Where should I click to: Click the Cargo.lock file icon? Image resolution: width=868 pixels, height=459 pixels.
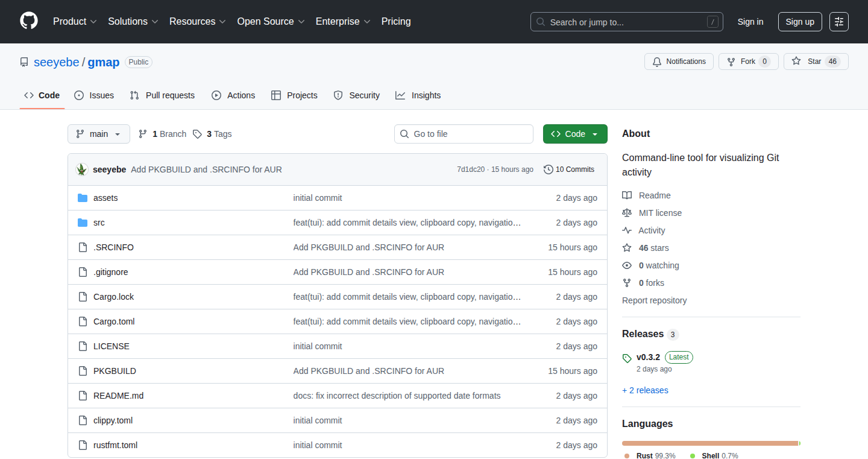[x=83, y=297]
